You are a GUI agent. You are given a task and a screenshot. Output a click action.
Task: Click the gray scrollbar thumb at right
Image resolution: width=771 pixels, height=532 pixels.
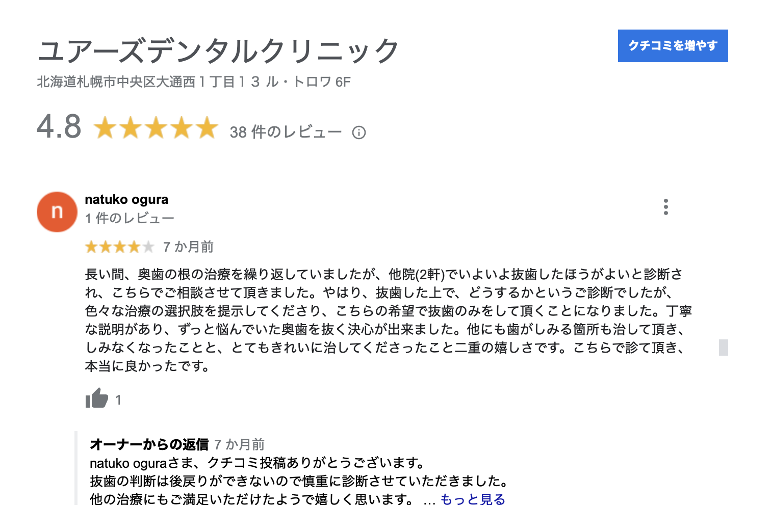click(723, 347)
